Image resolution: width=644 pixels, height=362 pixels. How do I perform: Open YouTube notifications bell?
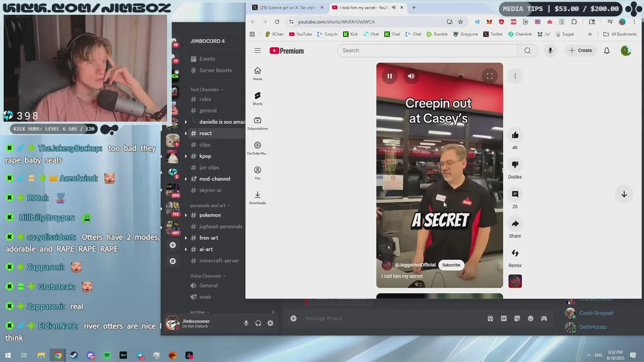pyautogui.click(x=607, y=50)
